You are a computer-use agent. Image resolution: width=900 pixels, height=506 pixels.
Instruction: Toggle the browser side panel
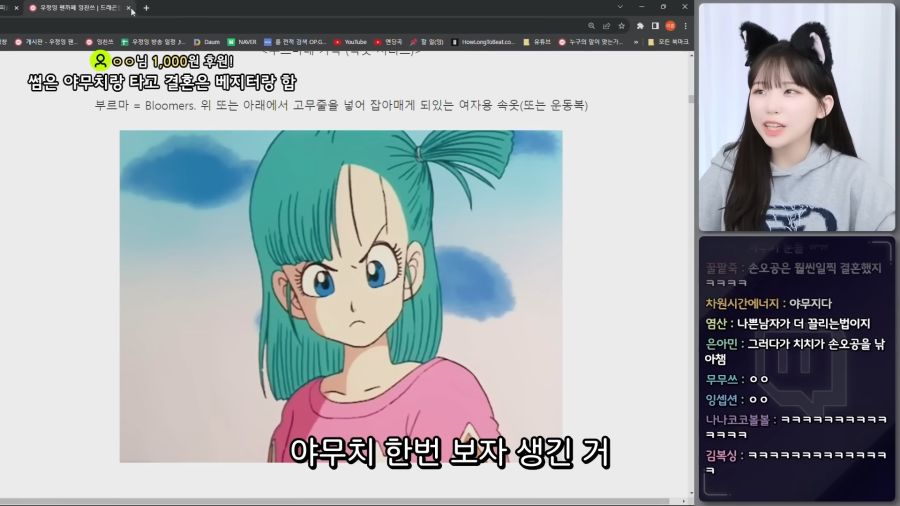coord(655,26)
